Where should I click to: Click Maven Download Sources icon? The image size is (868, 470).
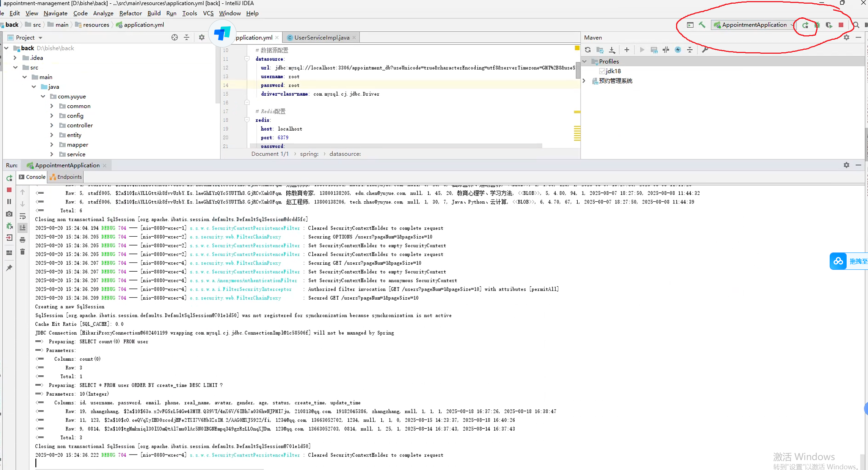(x=612, y=50)
